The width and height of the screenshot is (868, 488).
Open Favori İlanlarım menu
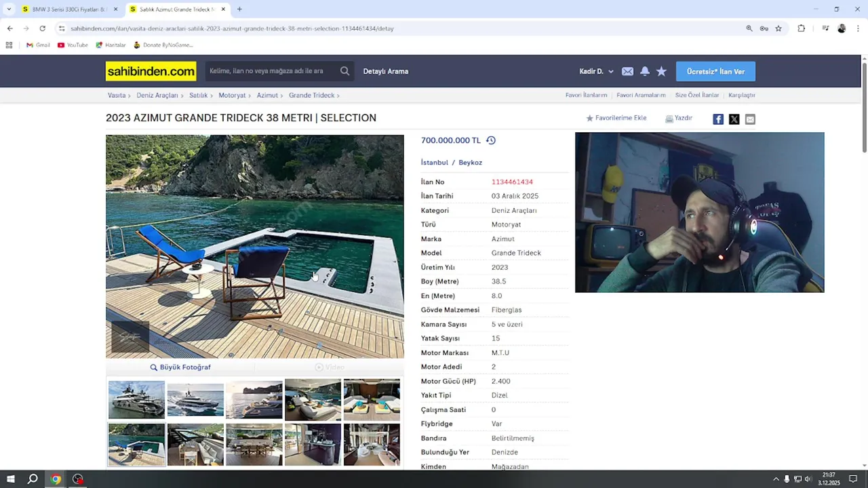[586, 96]
